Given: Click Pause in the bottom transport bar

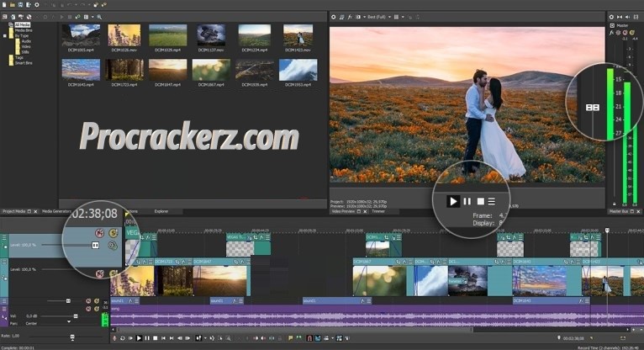Looking at the screenshot, I should click(147, 338).
